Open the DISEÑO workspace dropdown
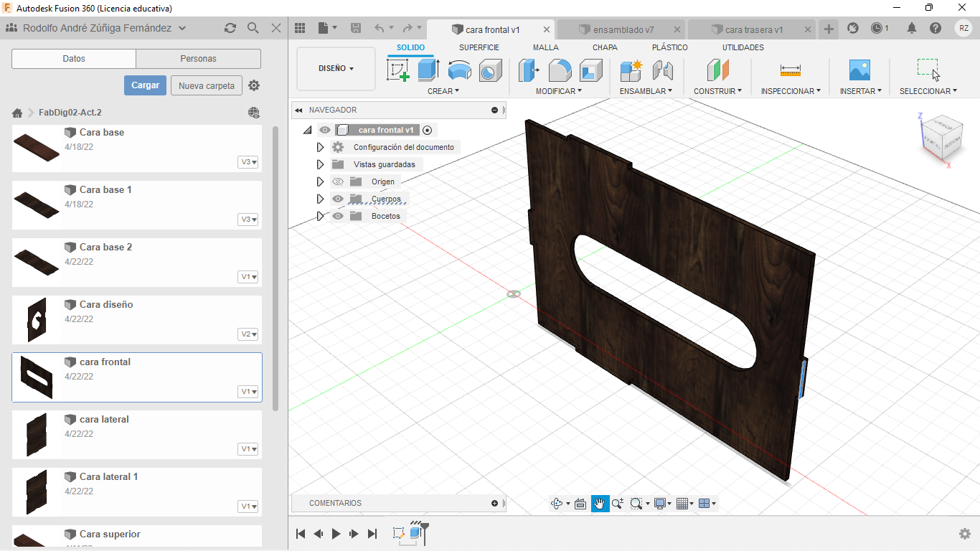Viewport: 980px width, 551px height. point(336,69)
